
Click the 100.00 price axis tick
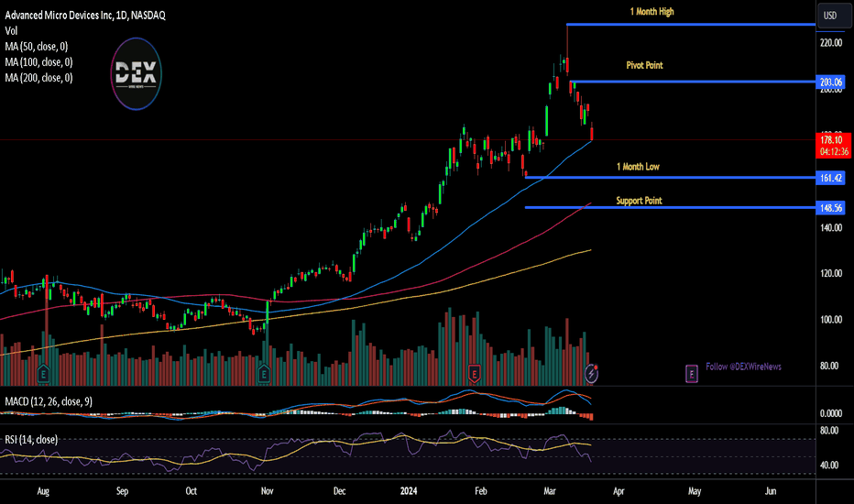pyautogui.click(x=831, y=320)
